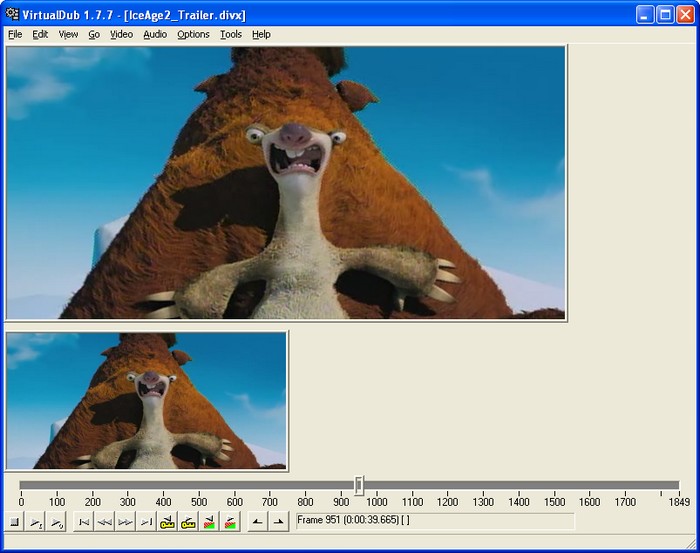Set selection start with Mark In button
The image size is (700, 553).
(x=258, y=521)
